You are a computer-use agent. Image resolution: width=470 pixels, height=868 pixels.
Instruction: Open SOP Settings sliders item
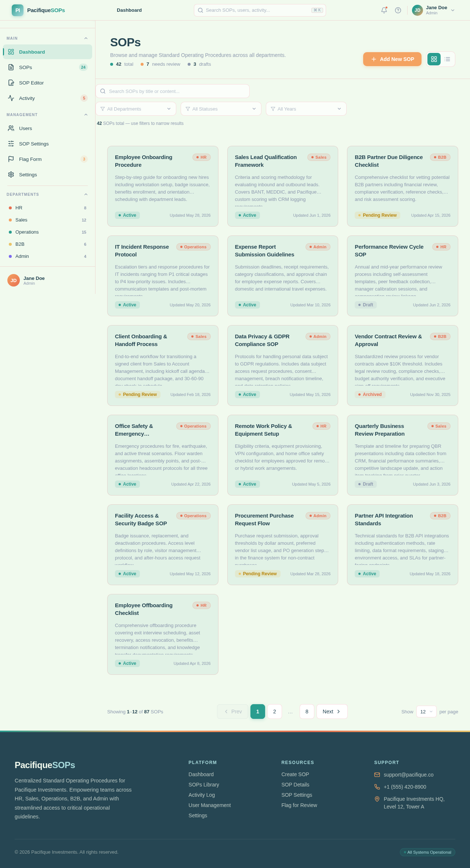click(48, 144)
